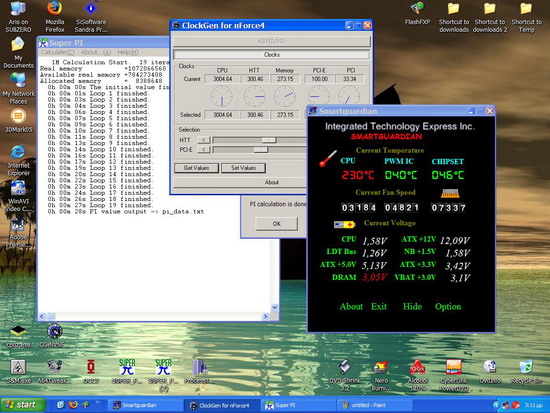Viewport: 550px width, 413px height.
Task: Launch 3DMark05 from the desktop
Action: 18,120
